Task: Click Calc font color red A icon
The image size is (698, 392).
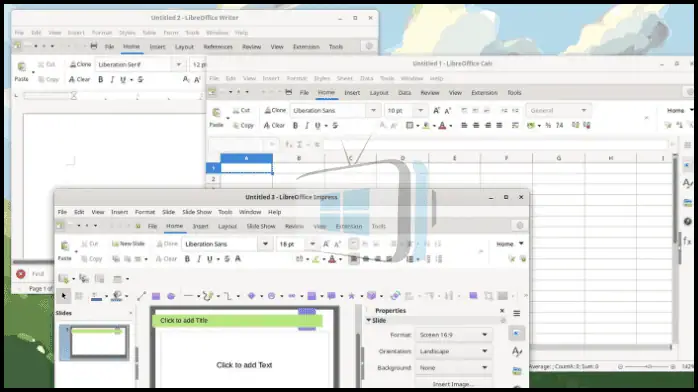Action: (442, 125)
